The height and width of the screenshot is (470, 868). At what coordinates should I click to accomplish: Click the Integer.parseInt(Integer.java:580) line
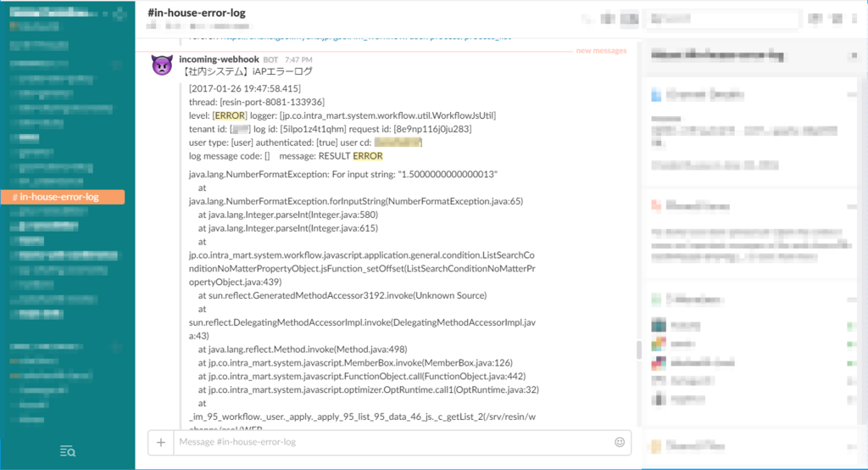(x=288, y=215)
